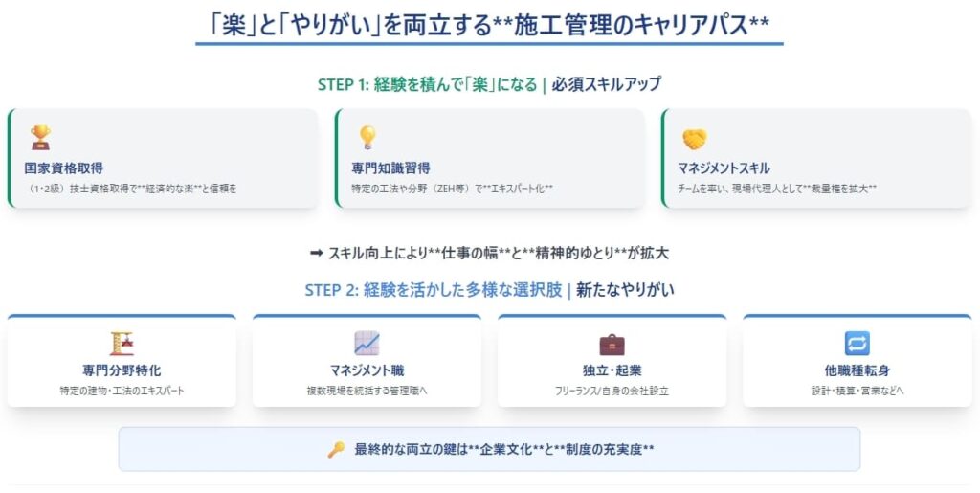Click the arrow line starting with スキル向上により
Screen dimensions: 980x493
click(x=489, y=253)
